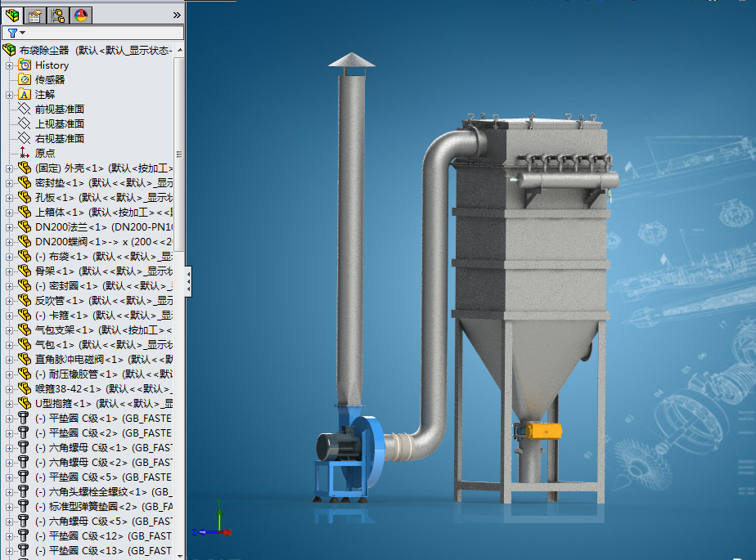The height and width of the screenshot is (560, 756).
Task: Click the 外壳<1> part icon
Action: click(x=25, y=168)
